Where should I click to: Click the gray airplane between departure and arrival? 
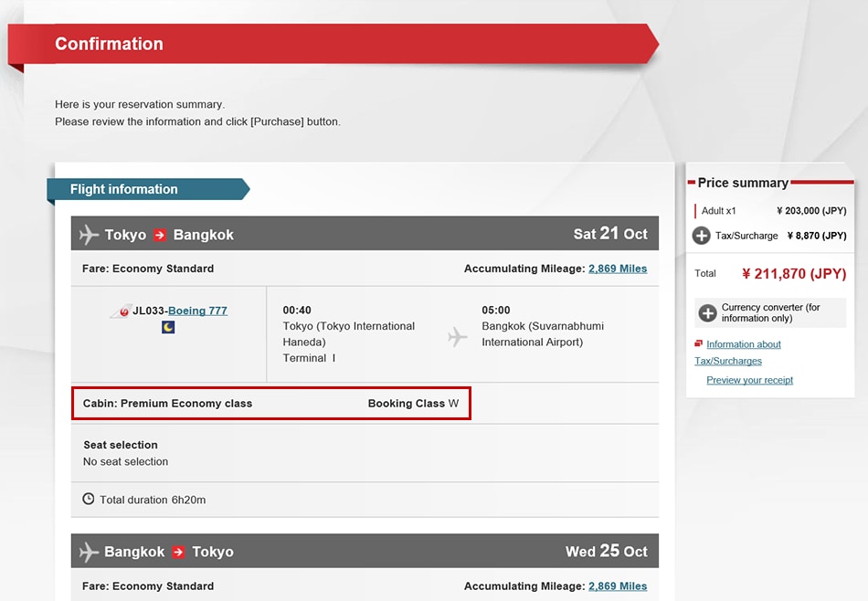458,337
